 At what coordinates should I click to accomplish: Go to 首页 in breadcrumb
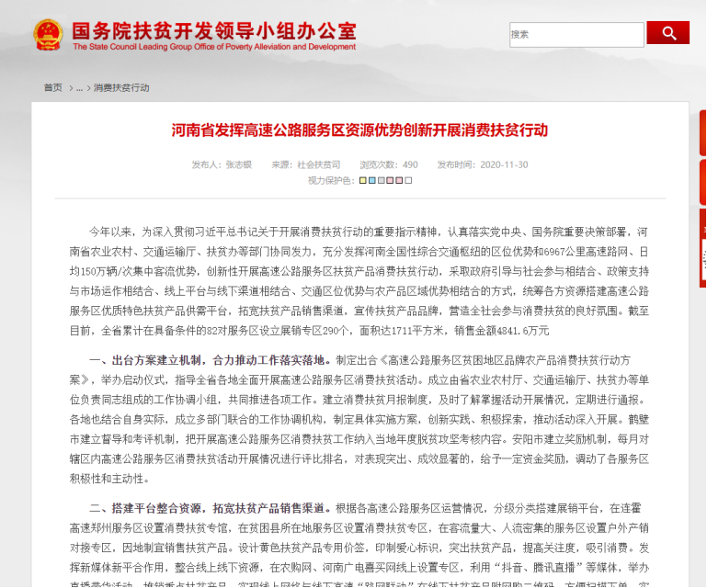click(53, 88)
